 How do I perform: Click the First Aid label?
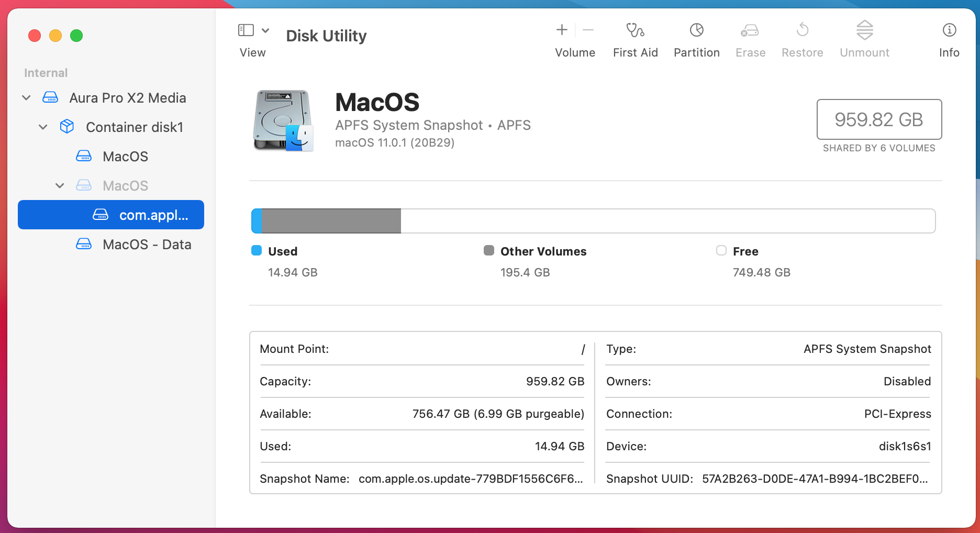click(636, 52)
